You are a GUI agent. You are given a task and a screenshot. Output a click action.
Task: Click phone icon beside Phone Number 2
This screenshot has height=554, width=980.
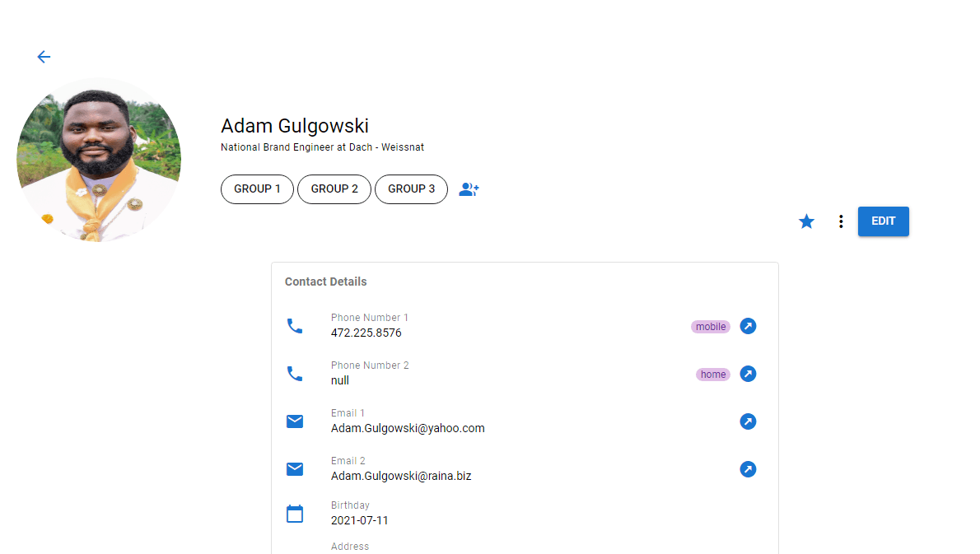pos(294,374)
